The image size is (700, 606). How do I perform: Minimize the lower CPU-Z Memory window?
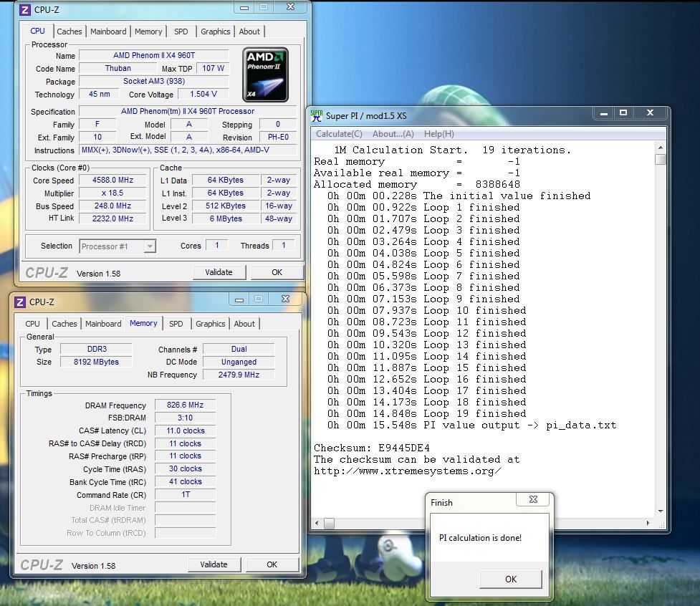point(239,299)
